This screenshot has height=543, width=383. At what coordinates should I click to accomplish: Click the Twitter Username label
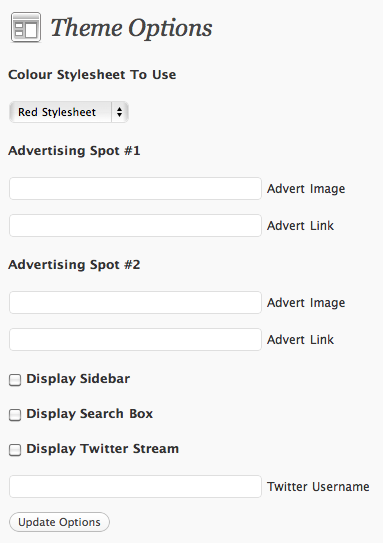tap(318, 487)
